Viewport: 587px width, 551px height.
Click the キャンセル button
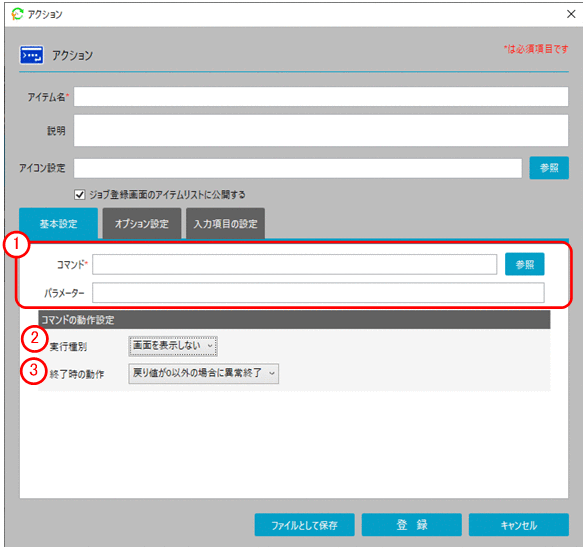pos(518,525)
